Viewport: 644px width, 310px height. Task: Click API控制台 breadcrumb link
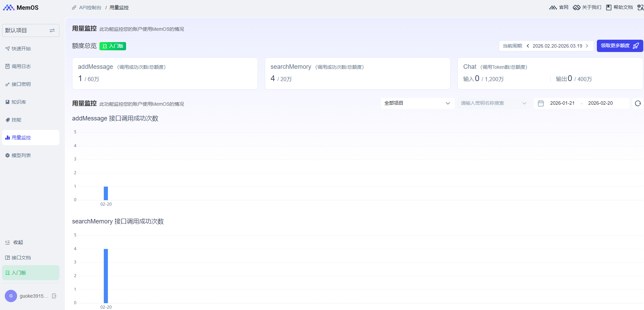(x=90, y=8)
